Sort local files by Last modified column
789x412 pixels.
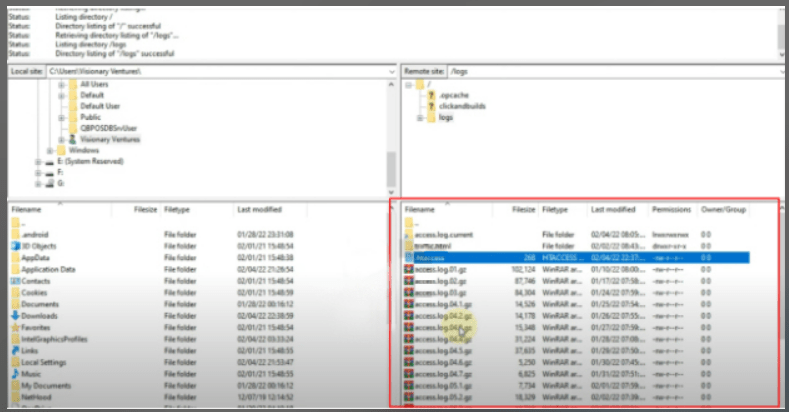(270, 209)
